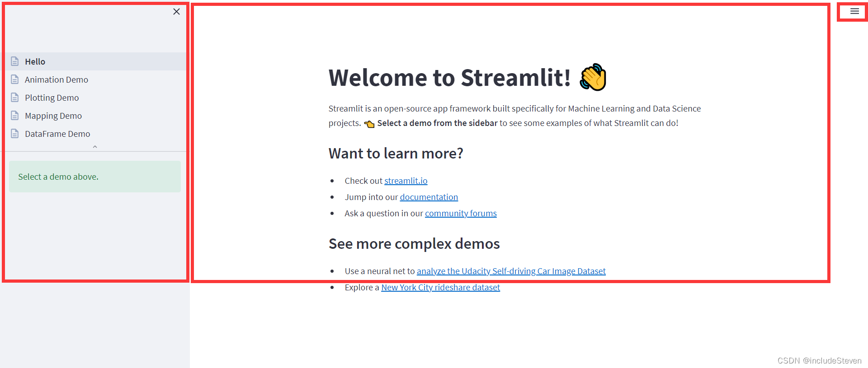The image size is (868, 368).
Task: Open the documentation link
Action: tap(429, 197)
